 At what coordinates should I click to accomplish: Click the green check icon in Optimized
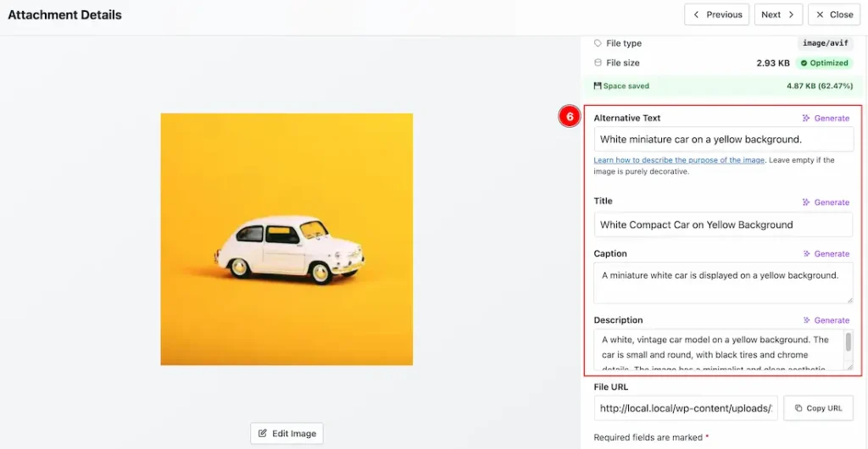pos(804,63)
